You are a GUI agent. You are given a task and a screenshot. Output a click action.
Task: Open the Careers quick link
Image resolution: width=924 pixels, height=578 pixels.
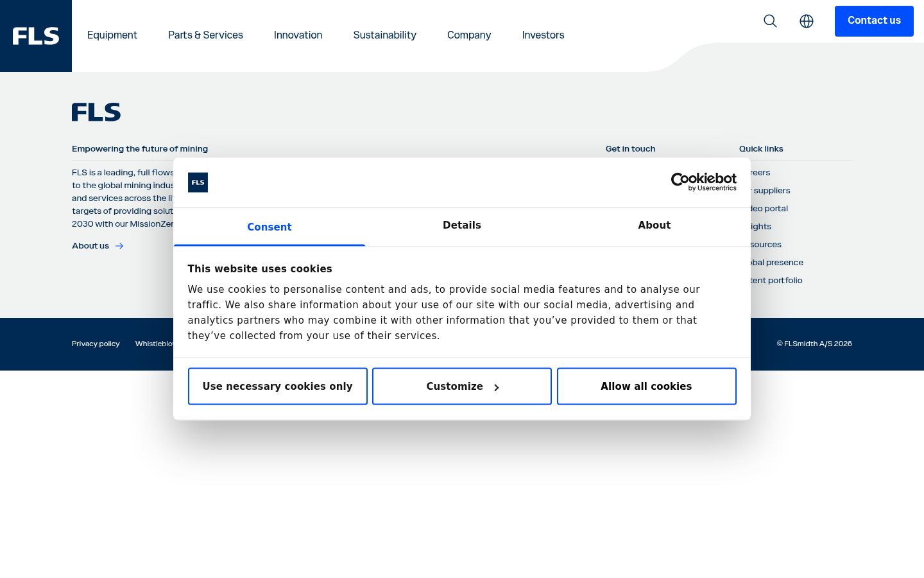coord(760,172)
